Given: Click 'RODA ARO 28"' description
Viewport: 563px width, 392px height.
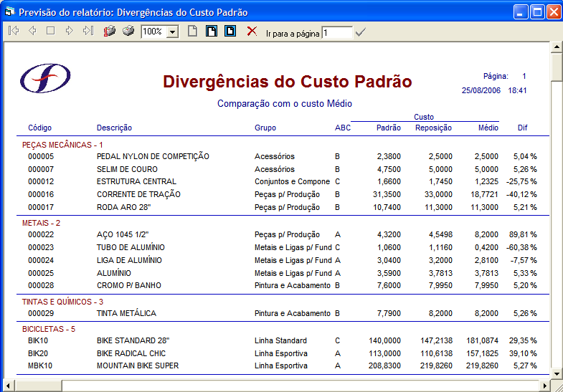Looking at the screenshot, I should coord(123,207).
